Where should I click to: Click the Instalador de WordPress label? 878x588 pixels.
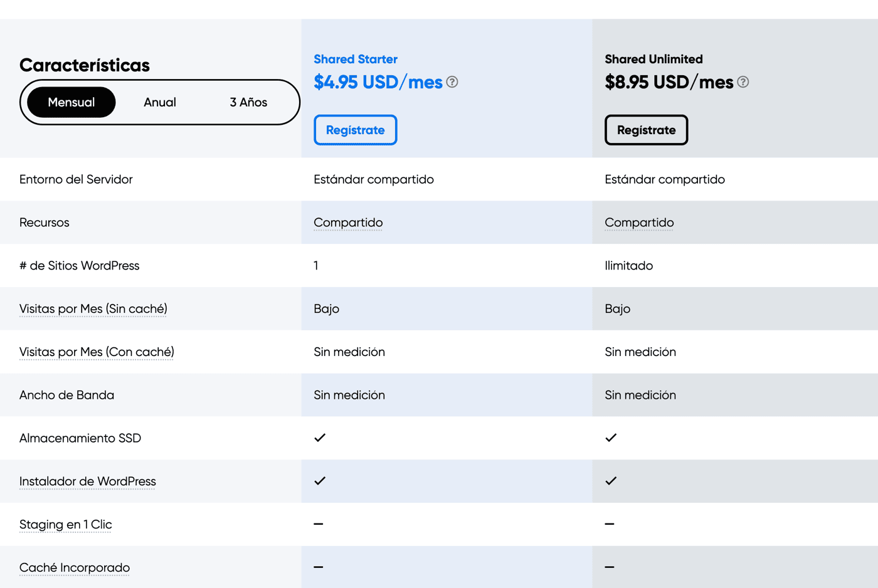pos(88,481)
